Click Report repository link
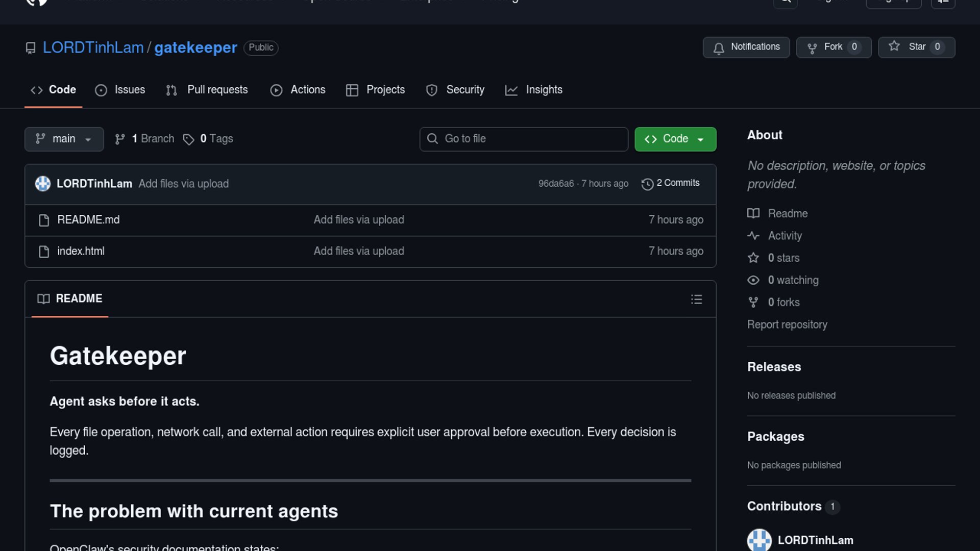980x551 pixels. tap(787, 324)
